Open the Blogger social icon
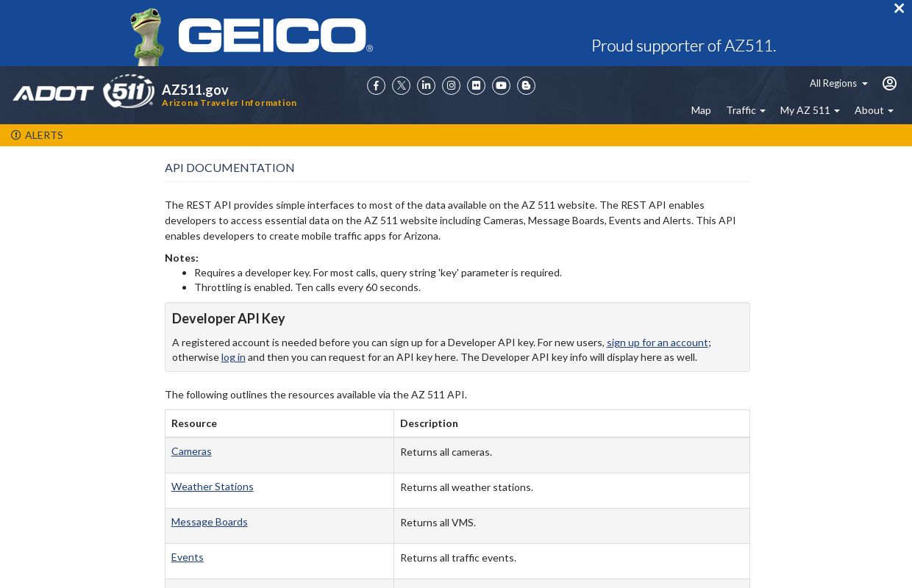 [x=526, y=86]
